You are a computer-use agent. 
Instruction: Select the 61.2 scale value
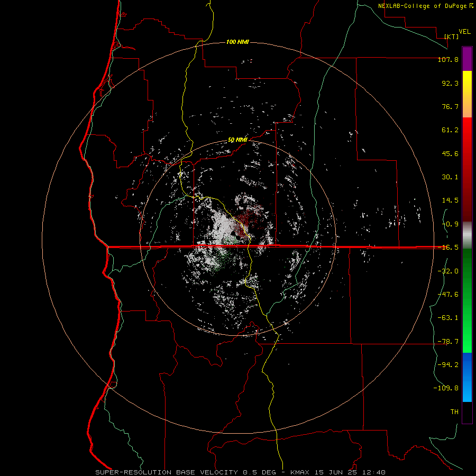tap(450, 130)
